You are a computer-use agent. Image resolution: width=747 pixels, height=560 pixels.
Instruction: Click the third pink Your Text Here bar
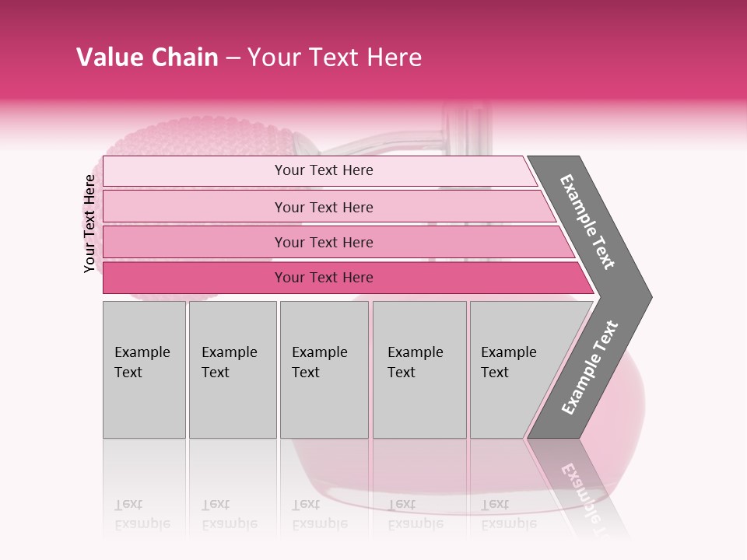[x=323, y=242]
